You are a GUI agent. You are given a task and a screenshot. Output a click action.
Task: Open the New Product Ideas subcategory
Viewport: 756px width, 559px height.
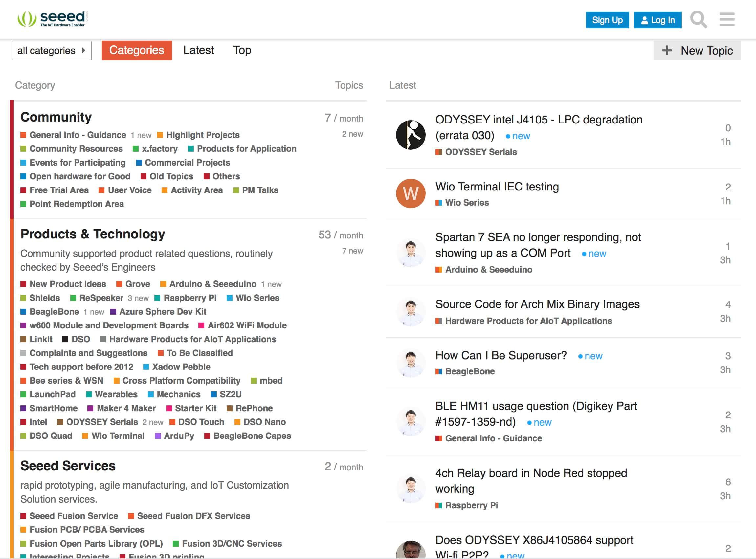(63, 284)
